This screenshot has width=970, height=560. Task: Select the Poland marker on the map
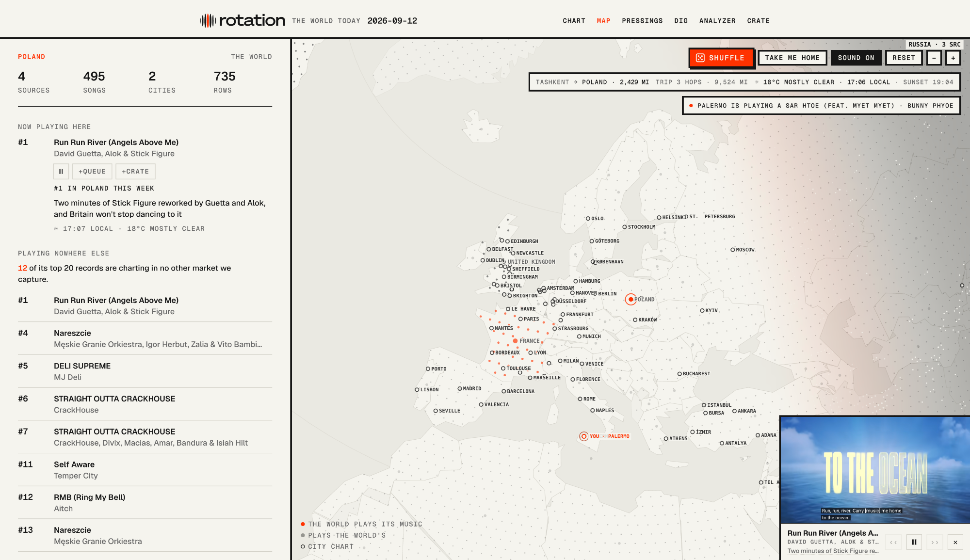point(630,299)
